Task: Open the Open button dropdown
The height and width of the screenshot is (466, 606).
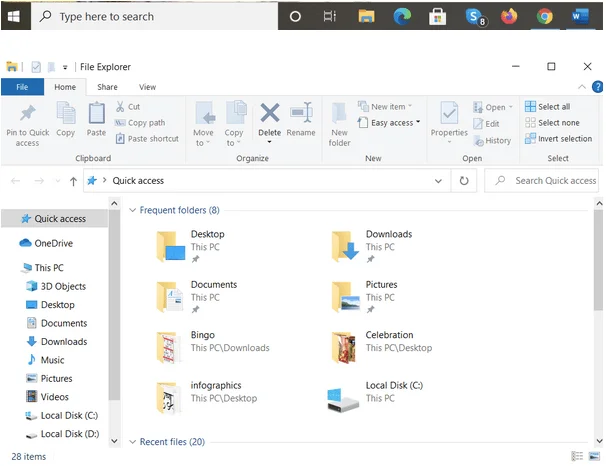Action: (x=493, y=107)
